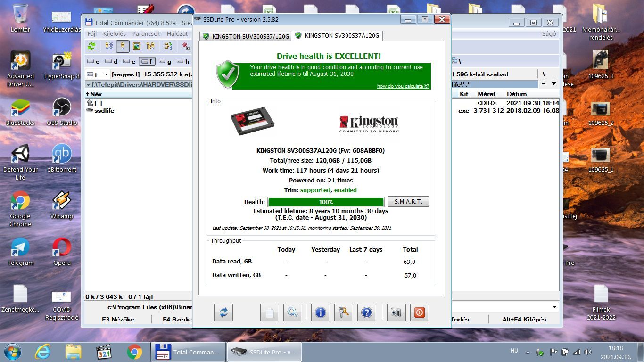
Task: Open the 109625_3 image thumbnail
Action: (601, 59)
